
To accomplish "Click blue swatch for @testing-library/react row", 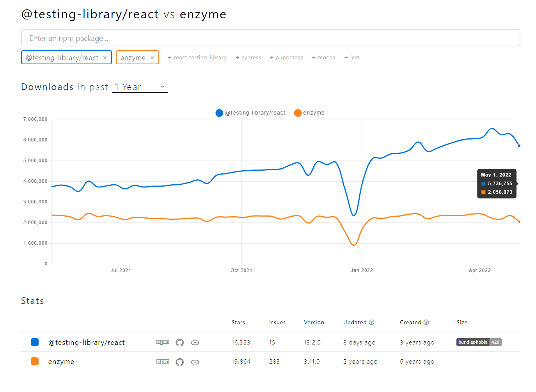I will (35, 342).
